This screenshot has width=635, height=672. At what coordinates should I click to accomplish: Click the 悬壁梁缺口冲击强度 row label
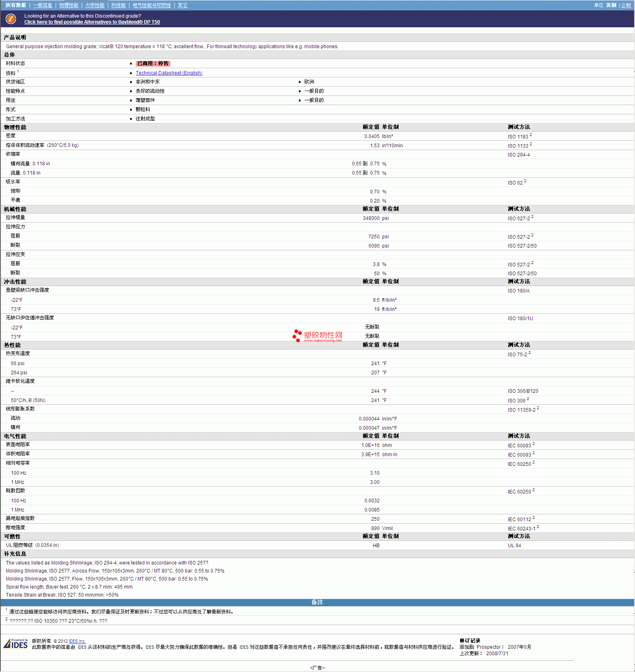point(27,290)
